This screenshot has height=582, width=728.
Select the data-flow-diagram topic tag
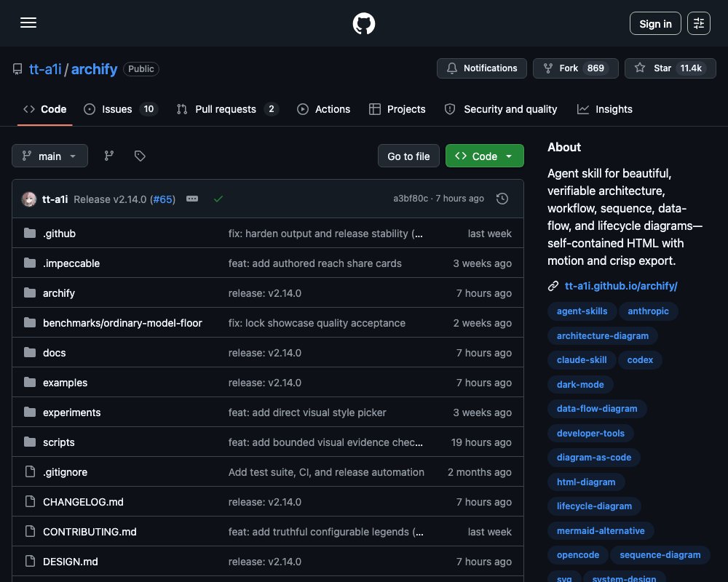pyautogui.click(x=597, y=408)
